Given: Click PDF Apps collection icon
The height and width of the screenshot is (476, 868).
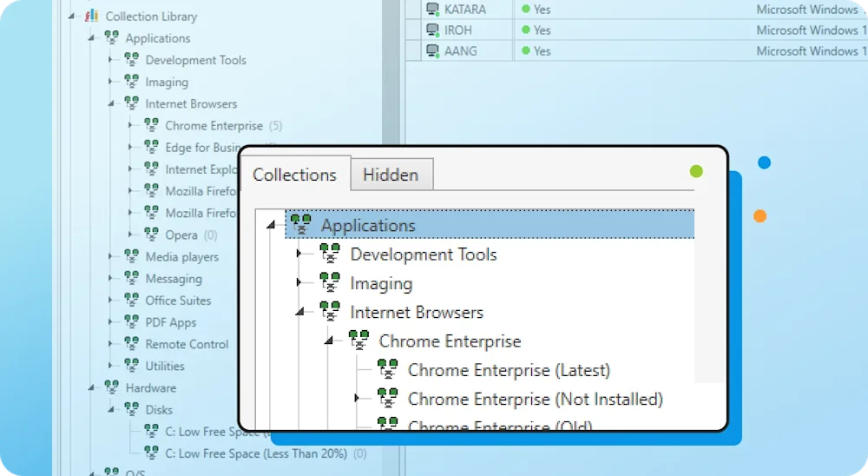Looking at the screenshot, I should click(x=132, y=321).
